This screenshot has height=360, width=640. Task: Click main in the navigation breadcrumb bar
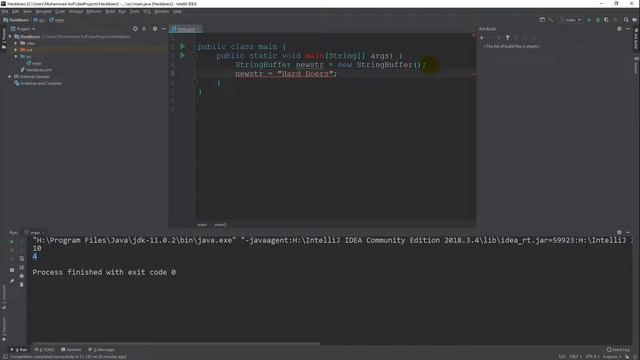(x=57, y=20)
